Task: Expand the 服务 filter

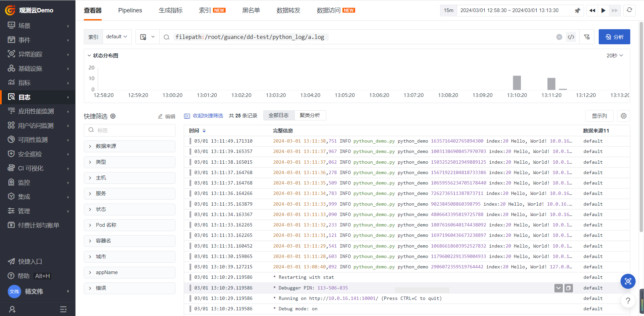Action: pos(129,194)
